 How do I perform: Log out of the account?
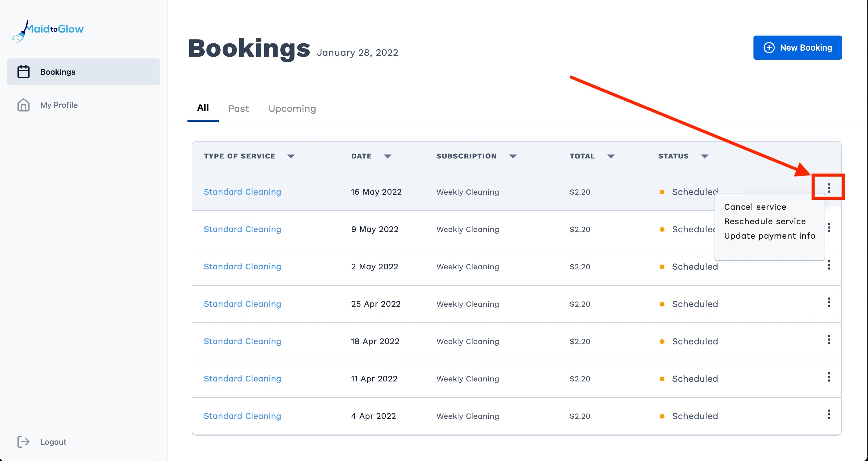[x=53, y=442]
